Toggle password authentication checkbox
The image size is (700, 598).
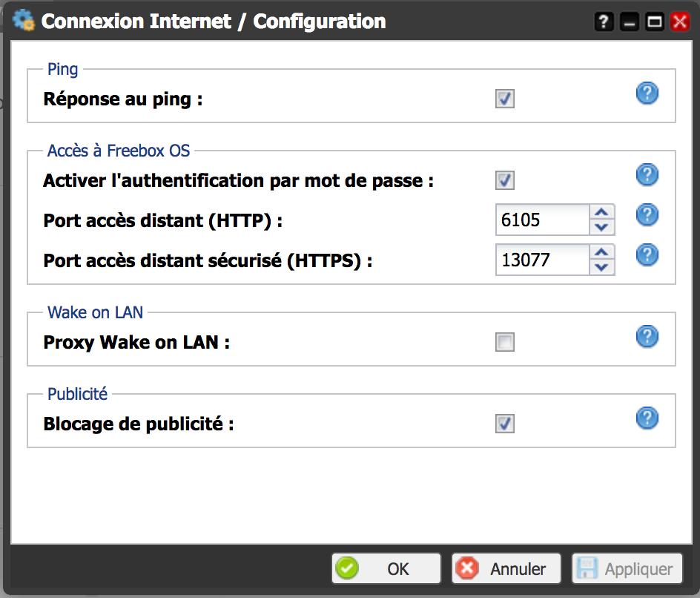505,180
